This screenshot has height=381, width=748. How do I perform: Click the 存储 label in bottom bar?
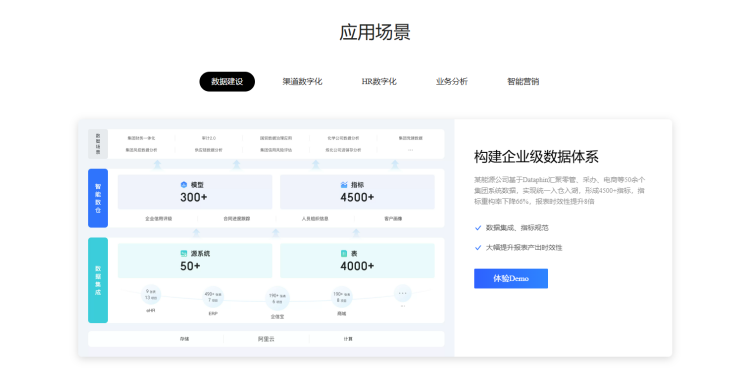point(184,339)
